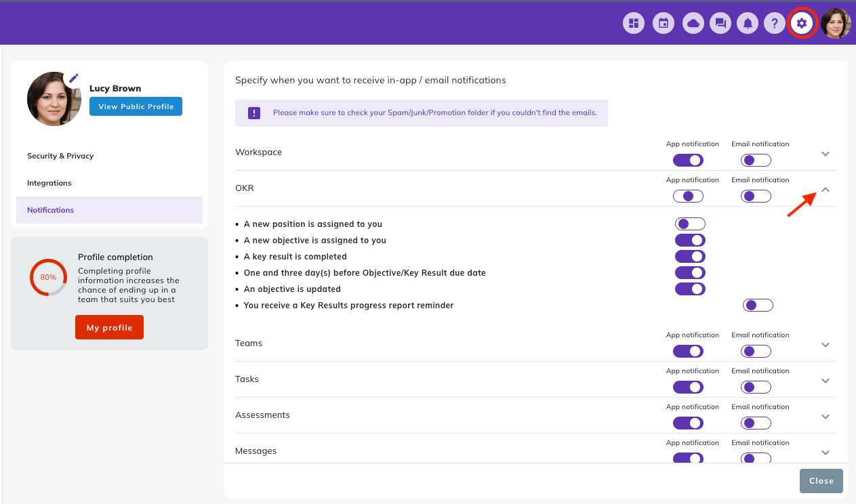Viewport: 856px width, 504px height.
Task: Toggle Messages email notification switch
Action: point(756,458)
